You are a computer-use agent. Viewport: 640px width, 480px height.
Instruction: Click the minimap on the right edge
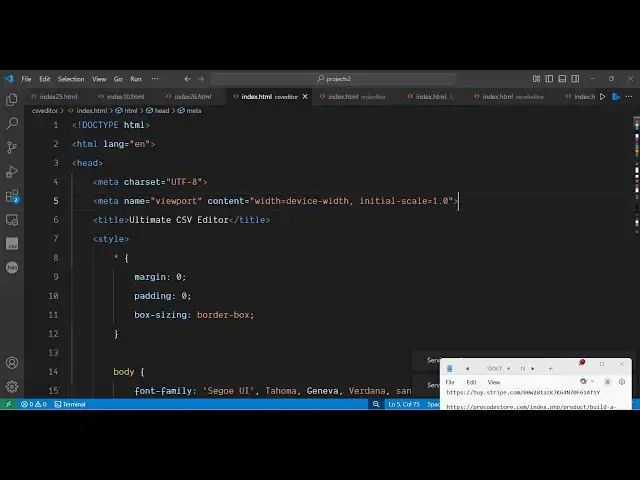(x=636, y=176)
